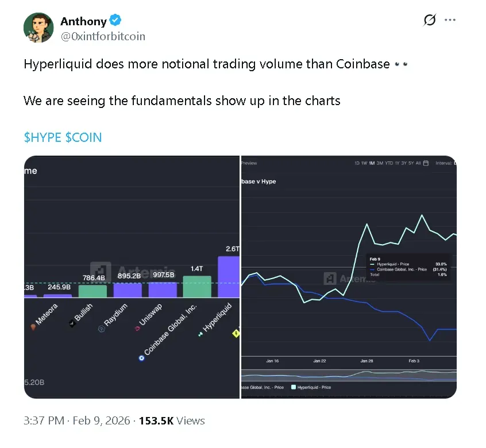Click the range navigator strip under the chart
The height and width of the screenshot is (448, 486).
coord(348,376)
